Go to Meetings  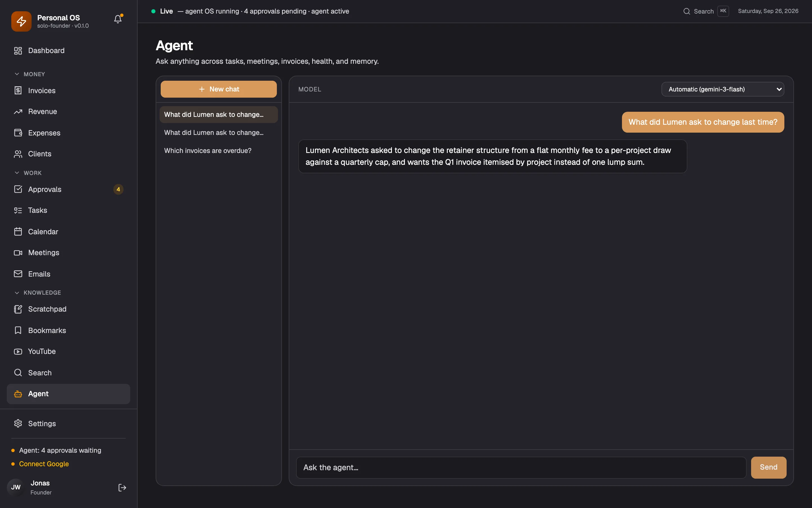(69, 253)
